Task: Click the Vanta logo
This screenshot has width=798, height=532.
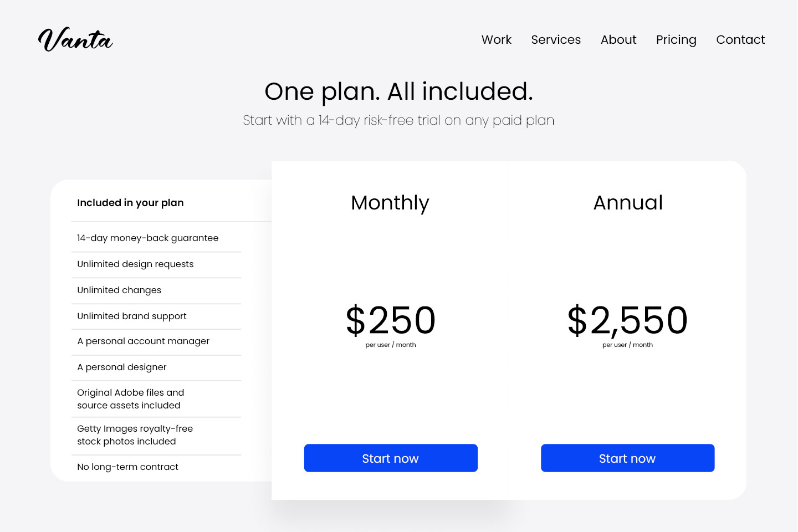Action: tap(75, 40)
